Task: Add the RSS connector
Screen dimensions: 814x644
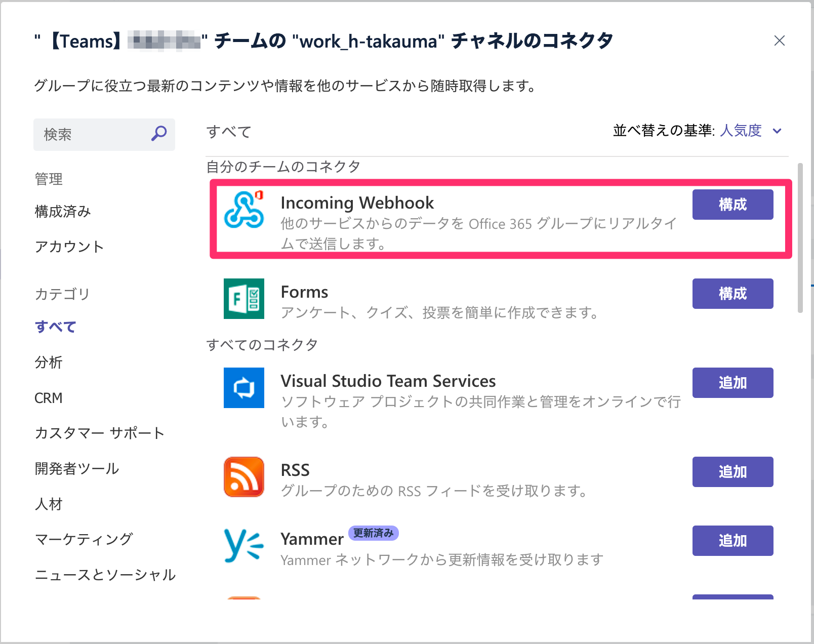Action: point(732,472)
